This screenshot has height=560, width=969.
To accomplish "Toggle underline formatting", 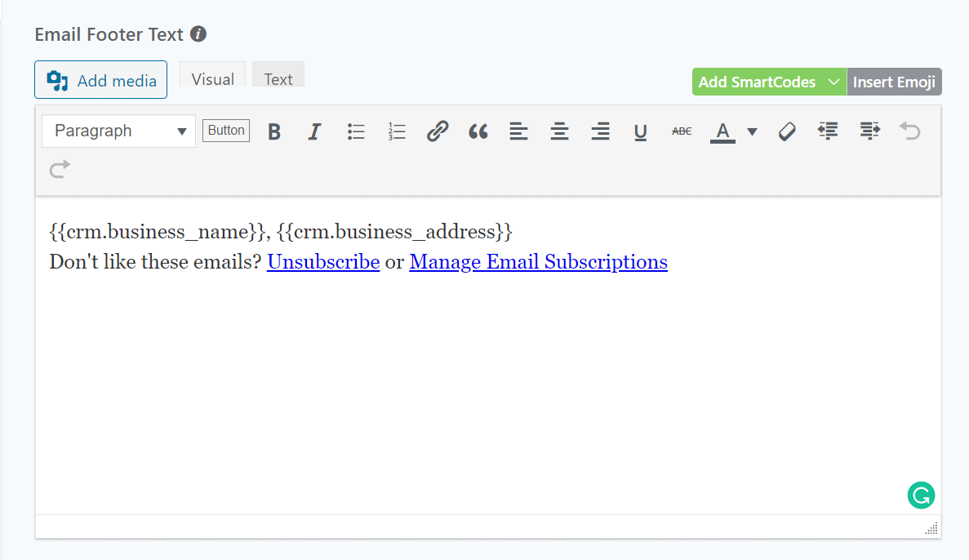I will pos(641,131).
